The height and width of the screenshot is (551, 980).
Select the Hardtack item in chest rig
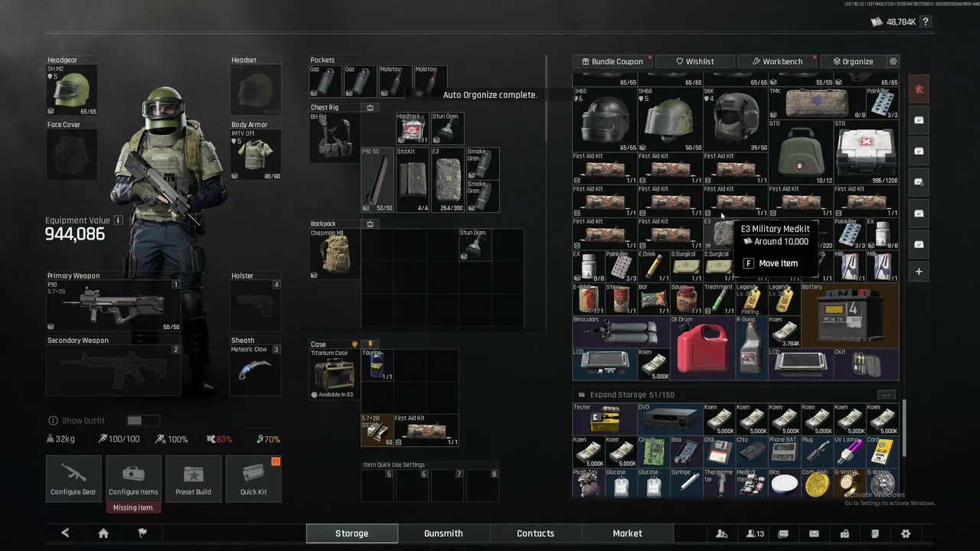coord(413,129)
